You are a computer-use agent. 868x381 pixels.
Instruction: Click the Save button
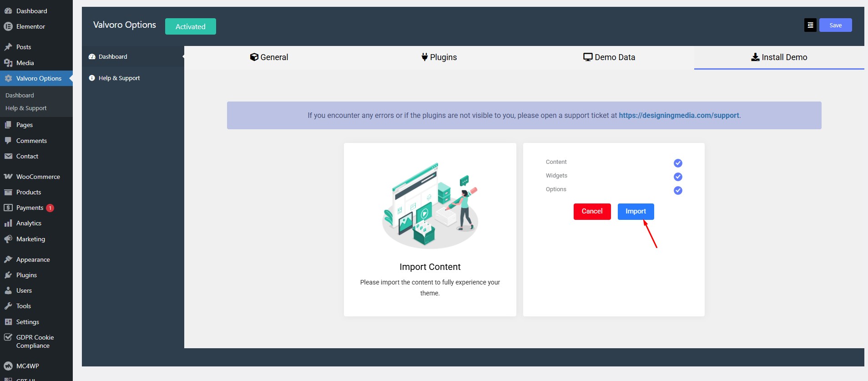click(x=835, y=25)
